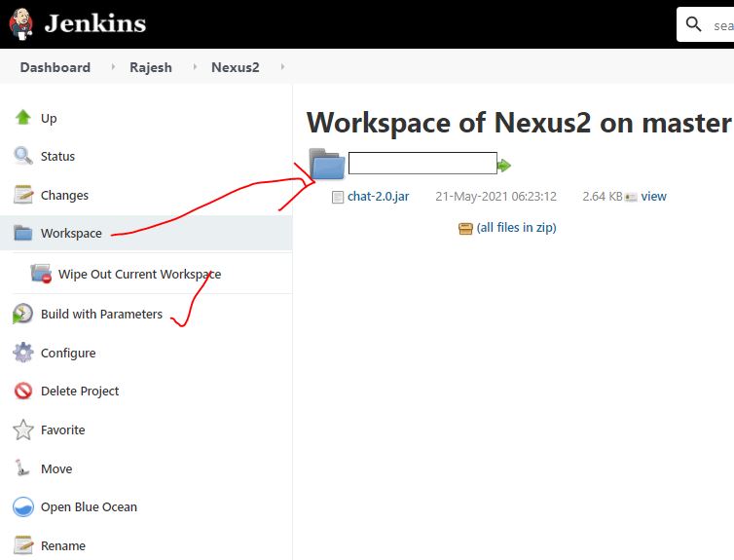The height and width of the screenshot is (560, 734).
Task: Expand the arrow after Nexus2 breadcrumb
Action: point(282,67)
